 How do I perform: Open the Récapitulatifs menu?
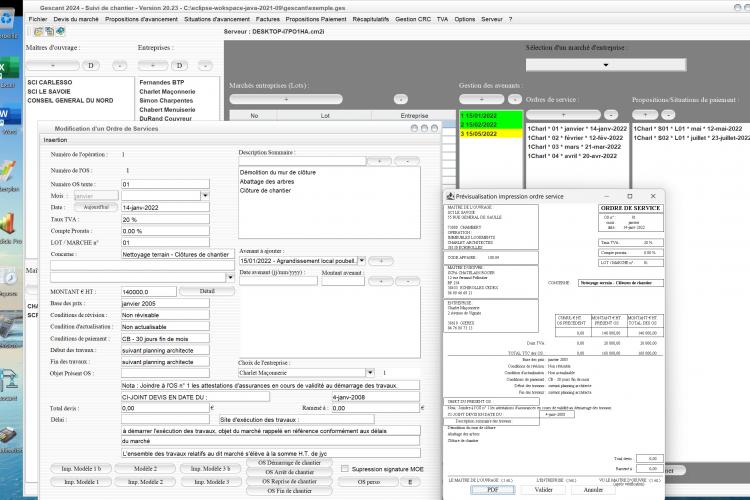coord(370,19)
